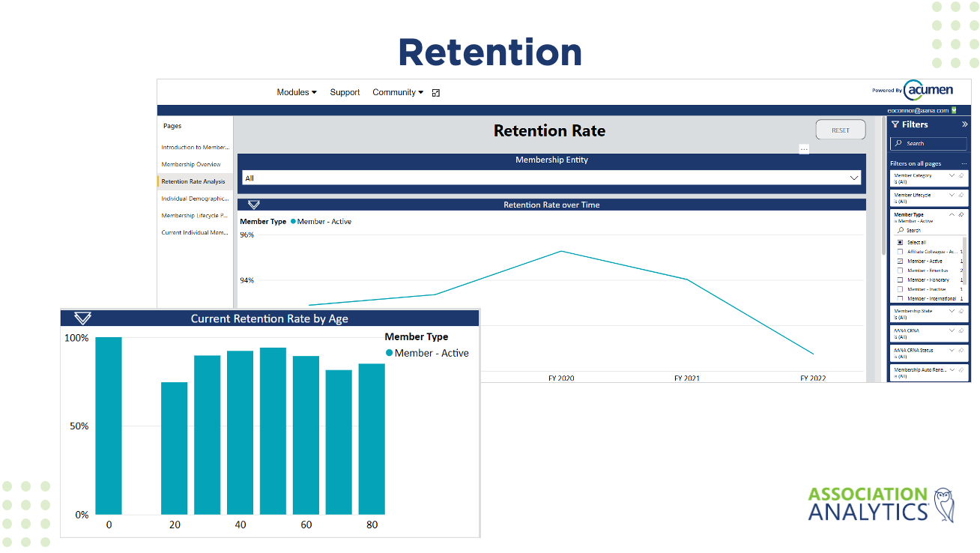Viewport: 980px width, 553px height.
Task: Open the Support link
Action: click(345, 92)
